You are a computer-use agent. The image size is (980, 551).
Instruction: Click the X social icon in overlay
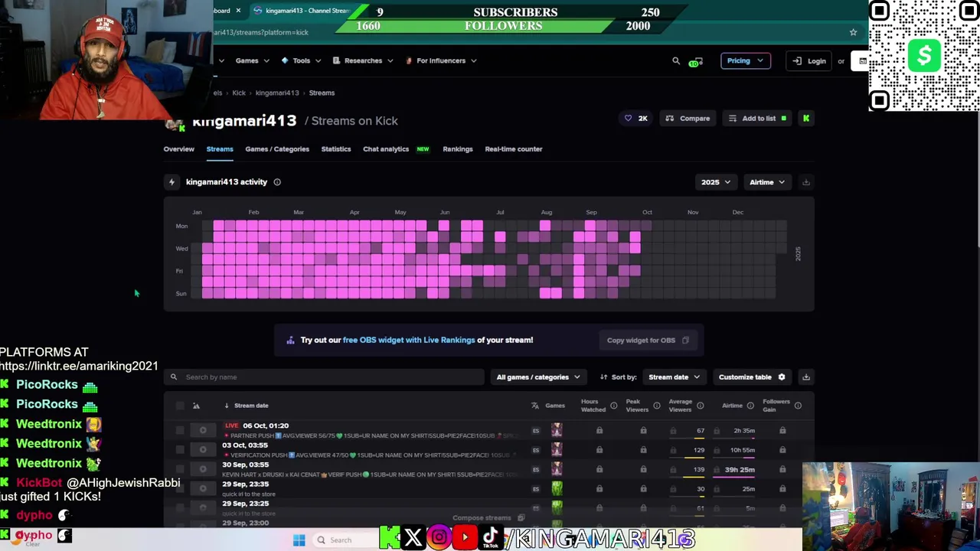(x=413, y=538)
